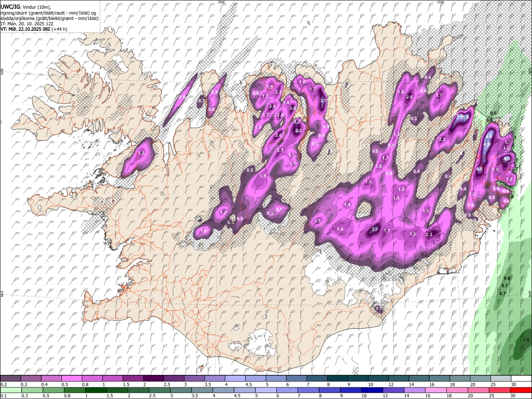The width and height of the screenshot is (532, 399).
Task: Click the dark '1.0' rain value in the green area
Action: [x=526, y=340]
